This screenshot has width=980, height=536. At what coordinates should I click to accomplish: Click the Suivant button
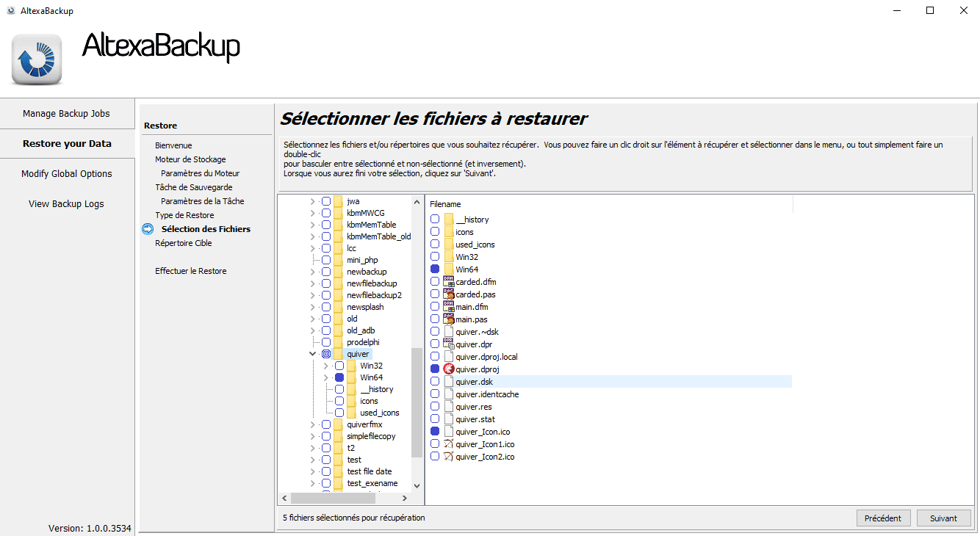click(944, 518)
